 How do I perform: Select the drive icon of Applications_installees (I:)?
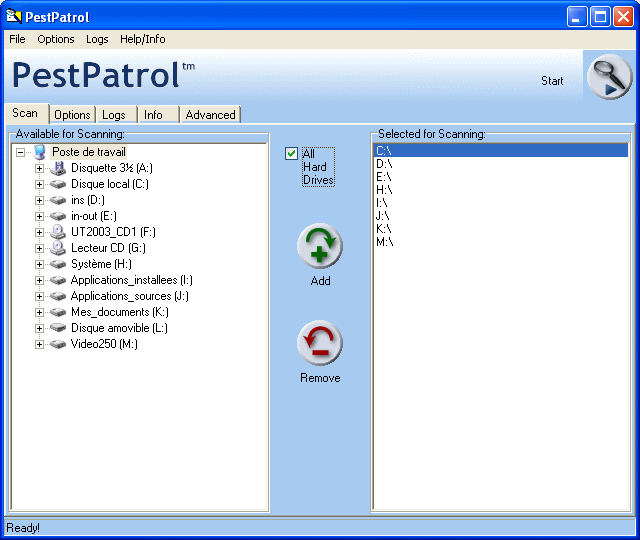pos(58,280)
